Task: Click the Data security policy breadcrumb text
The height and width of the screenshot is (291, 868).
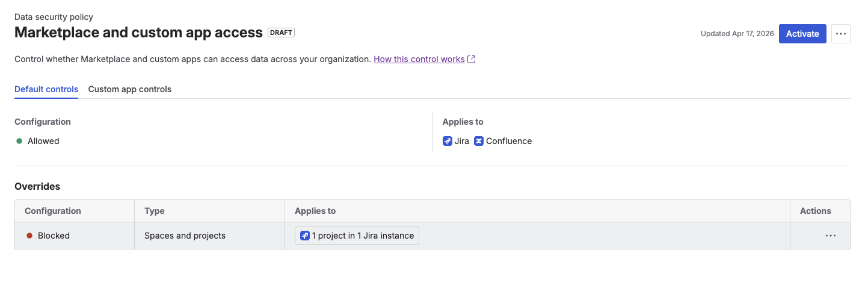Action: pos(54,17)
